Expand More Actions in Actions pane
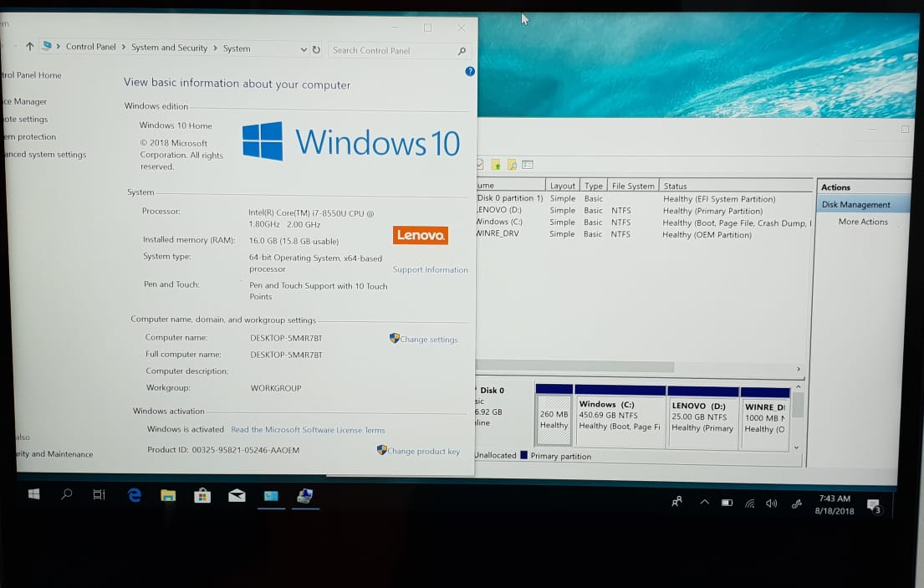Viewport: 924px width, 588px height. [863, 222]
